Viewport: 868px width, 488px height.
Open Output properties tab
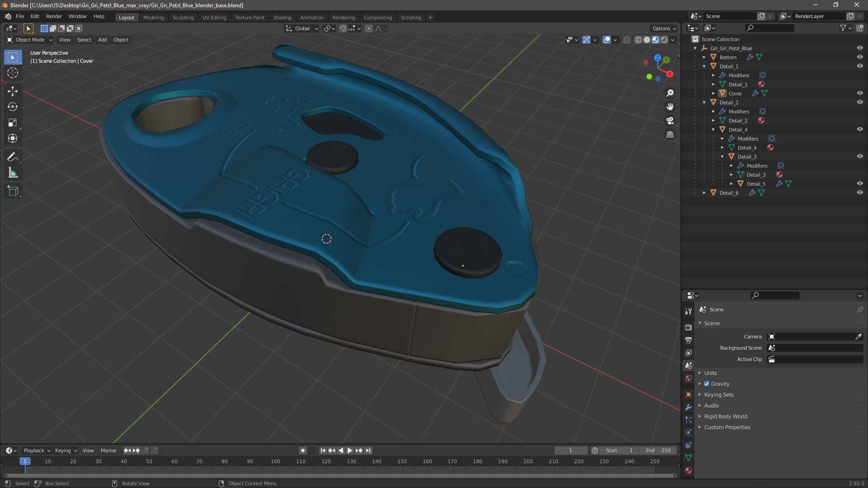pos(689,340)
